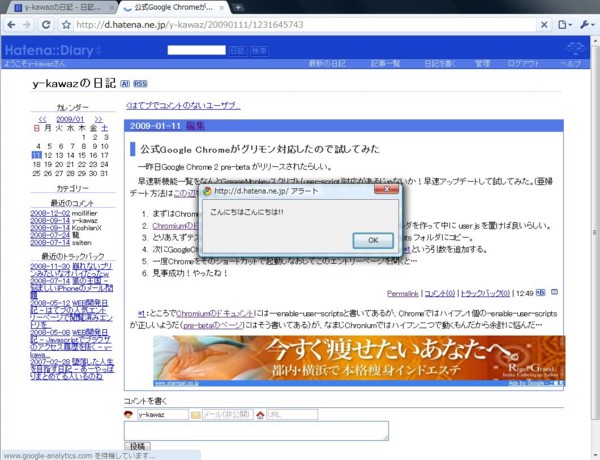Open the トラックバック(0) link
600x460 pixels.
tap(485, 294)
